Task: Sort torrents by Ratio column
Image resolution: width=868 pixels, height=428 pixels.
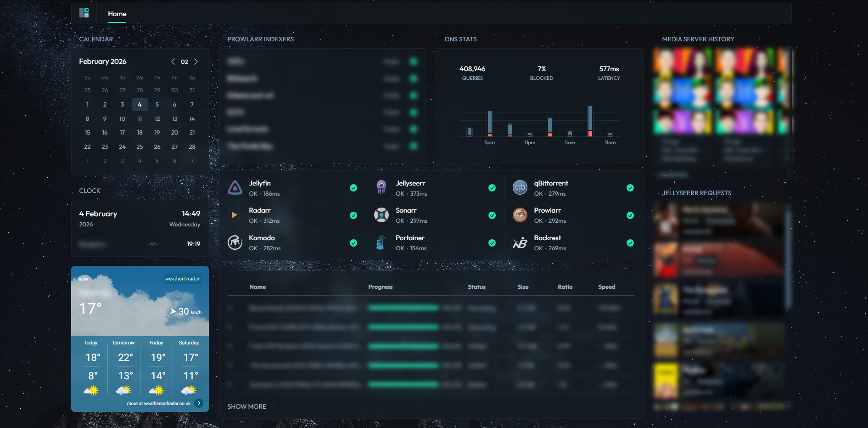Action: [x=565, y=287]
